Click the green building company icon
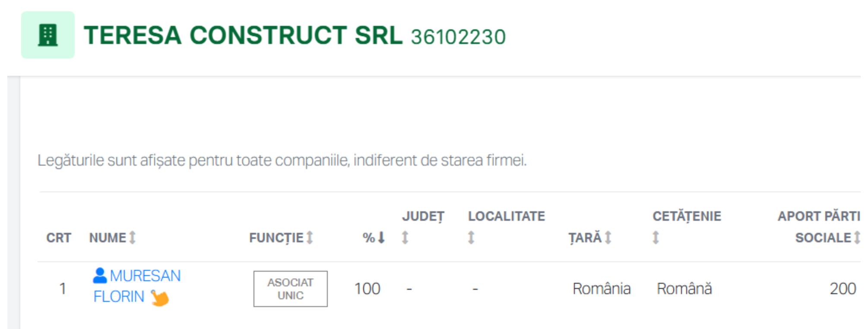This screenshot has width=868, height=329. 48,35
